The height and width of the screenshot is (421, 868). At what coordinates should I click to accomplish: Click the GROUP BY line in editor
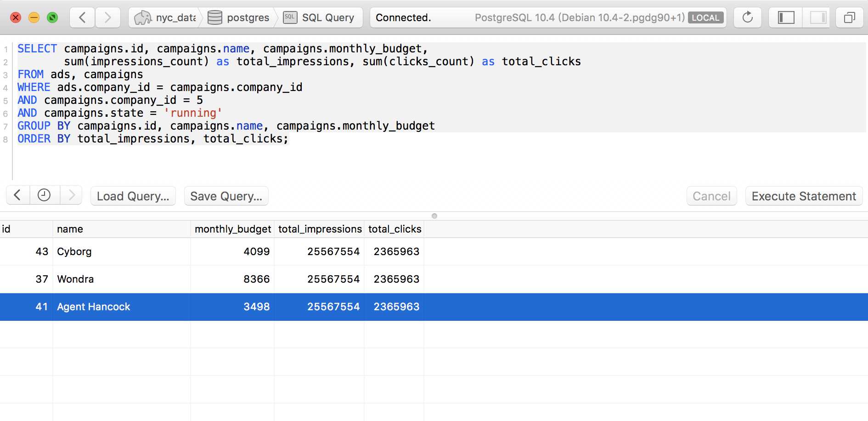coord(226,126)
